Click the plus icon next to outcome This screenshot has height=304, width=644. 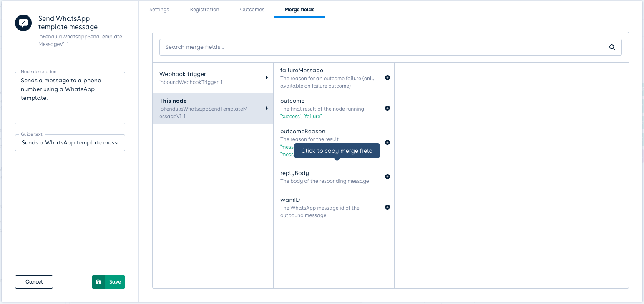[387, 108]
